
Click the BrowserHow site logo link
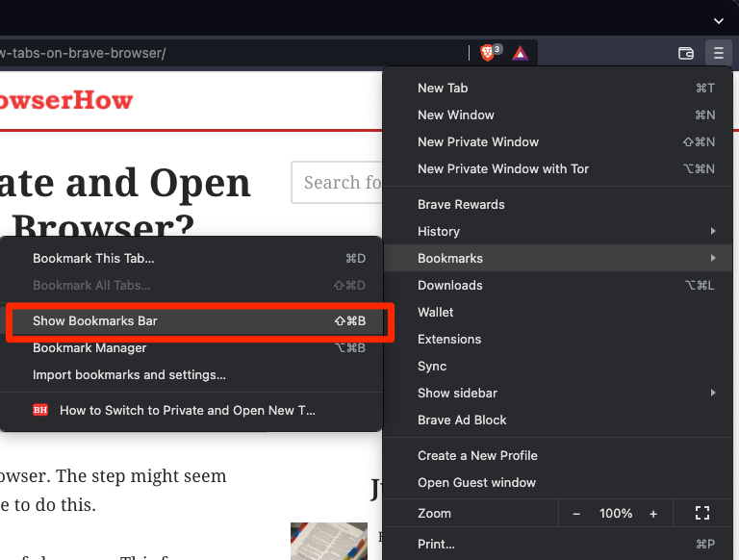(x=65, y=100)
